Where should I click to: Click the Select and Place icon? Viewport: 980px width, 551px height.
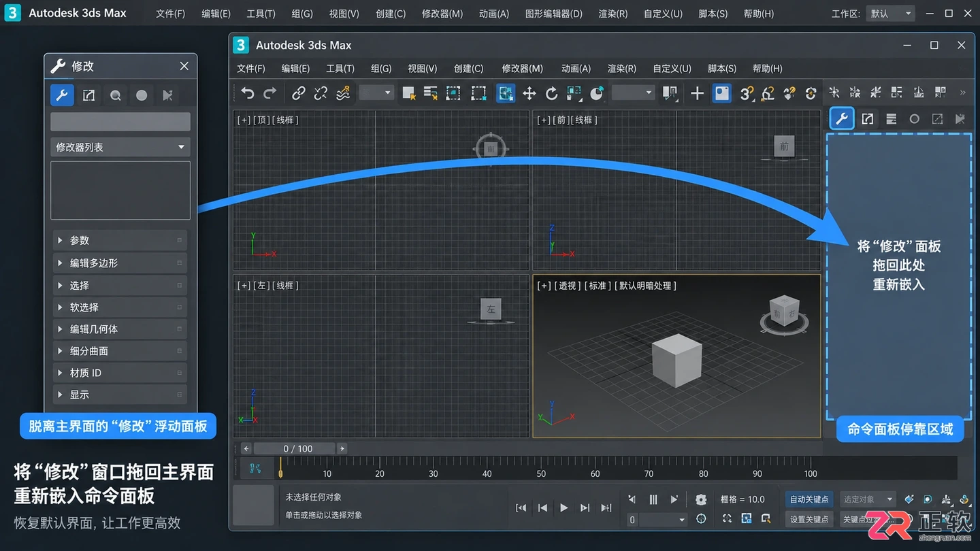point(597,93)
